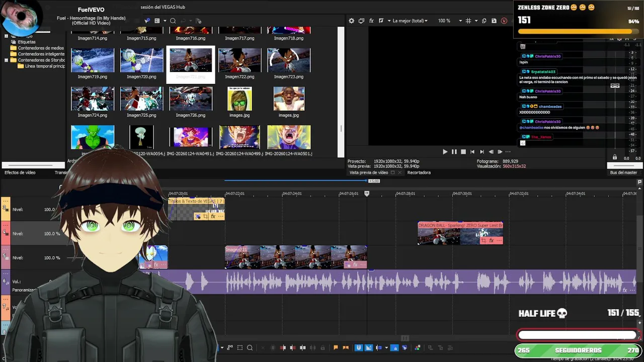Screen dimensions: 644x362
Task: Open the preview quality La mejor dropdown
Action: (x=410, y=21)
